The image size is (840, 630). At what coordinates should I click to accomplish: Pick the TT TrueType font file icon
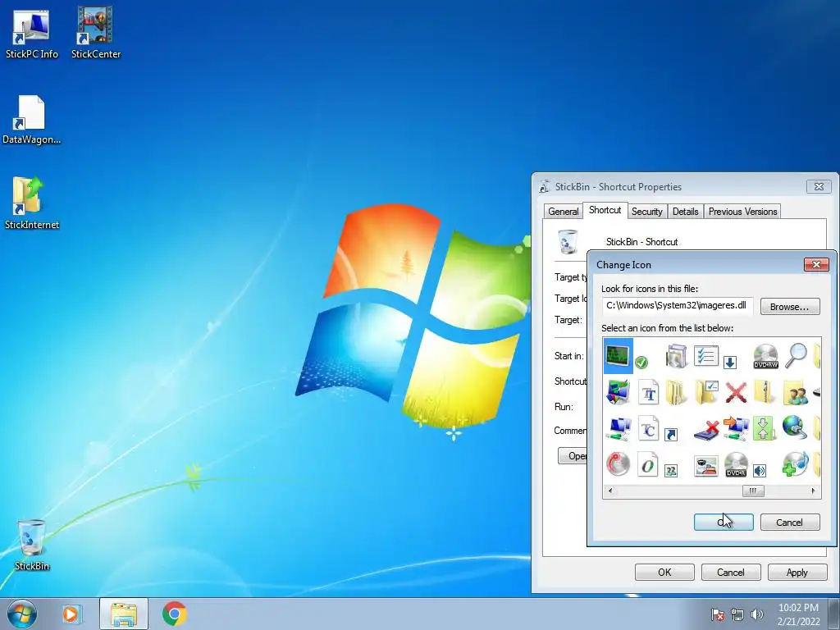coord(648,392)
